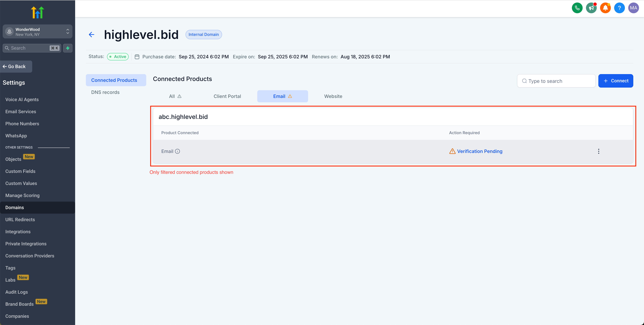This screenshot has height=325, width=644.
Task: Click the blue help question mark icon
Action: (619, 8)
